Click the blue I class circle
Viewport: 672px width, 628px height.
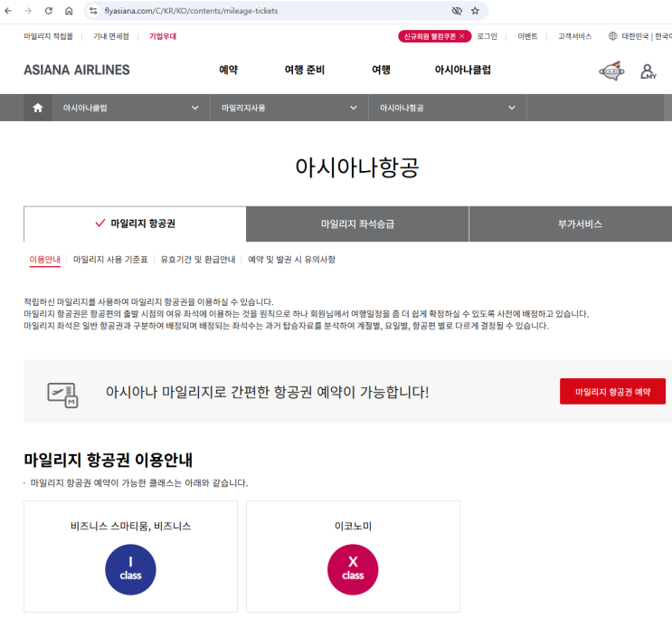coord(130,569)
